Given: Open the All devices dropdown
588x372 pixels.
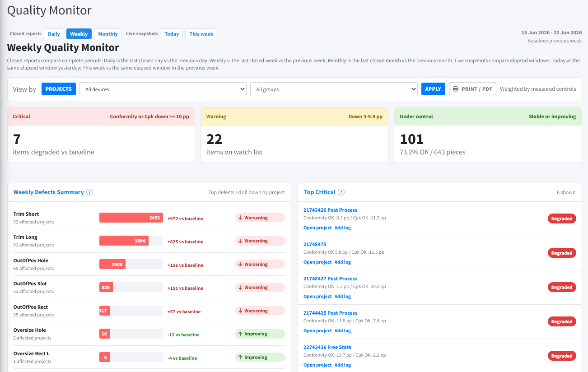Looking at the screenshot, I should [163, 89].
